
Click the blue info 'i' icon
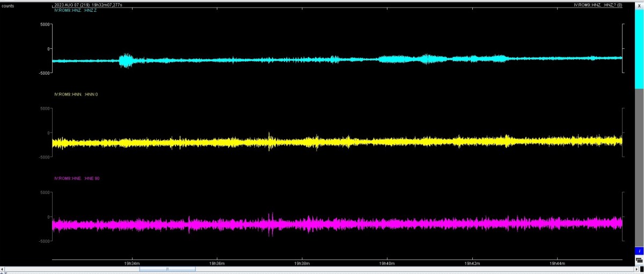(639, 251)
